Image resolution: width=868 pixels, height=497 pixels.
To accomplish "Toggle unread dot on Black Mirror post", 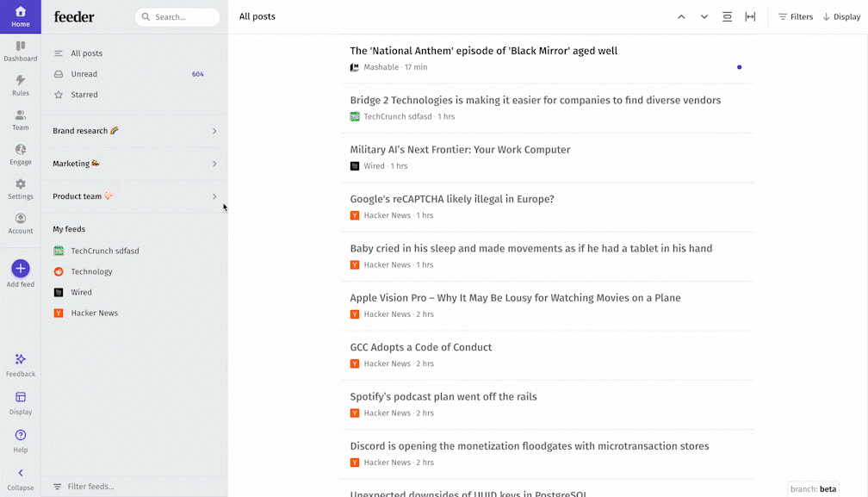I will [x=739, y=67].
